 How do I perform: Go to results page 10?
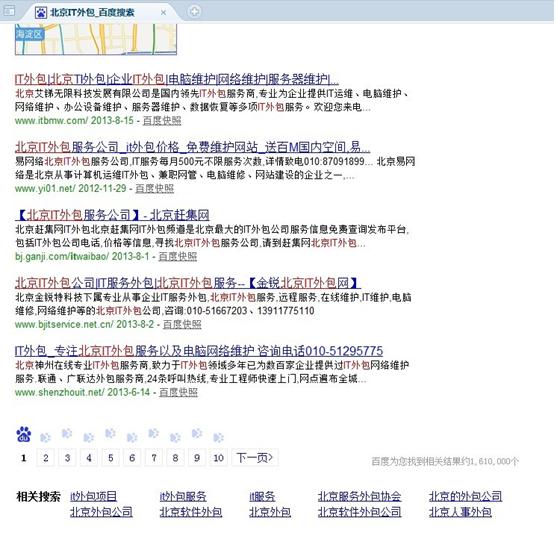[218, 458]
